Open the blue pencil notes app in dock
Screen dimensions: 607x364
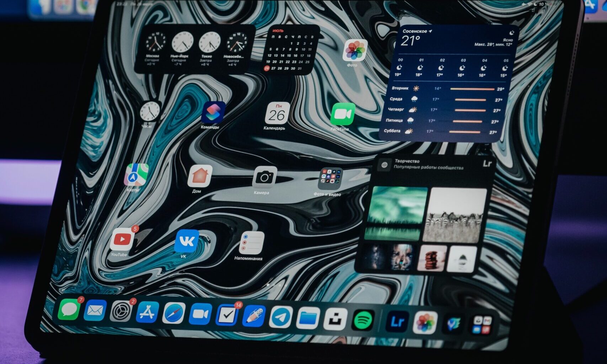tap(254, 316)
